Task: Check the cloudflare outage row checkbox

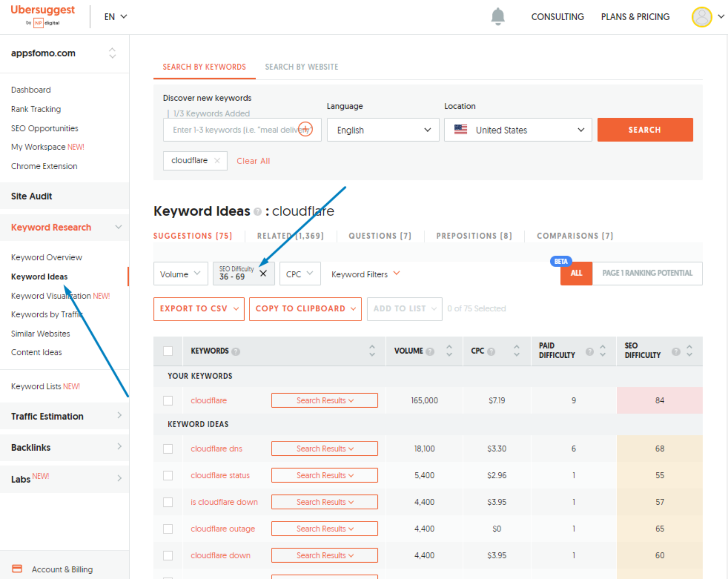Action: click(x=168, y=529)
